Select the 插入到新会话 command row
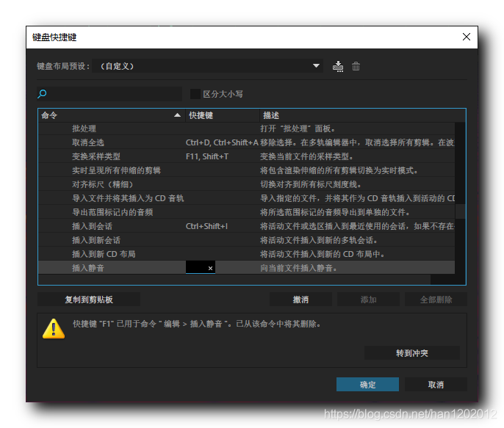 (x=246, y=240)
